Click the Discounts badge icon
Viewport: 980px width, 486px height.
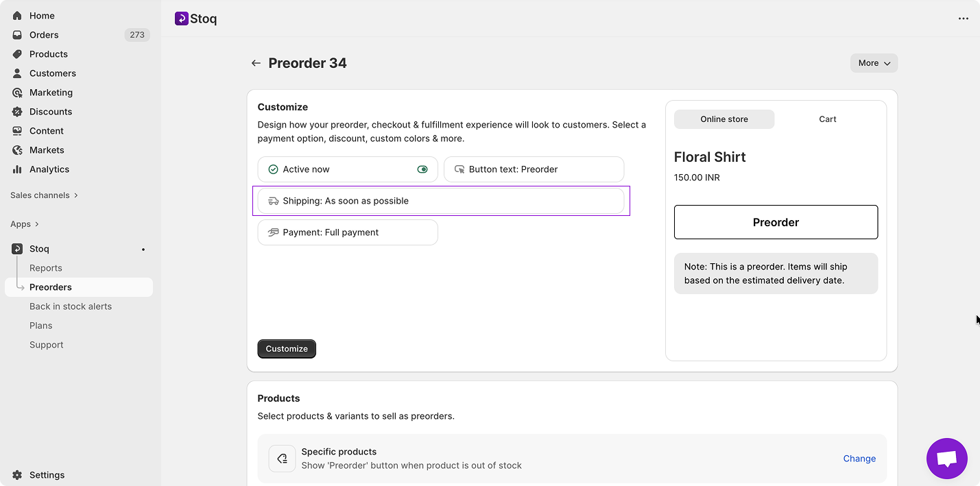(17, 112)
